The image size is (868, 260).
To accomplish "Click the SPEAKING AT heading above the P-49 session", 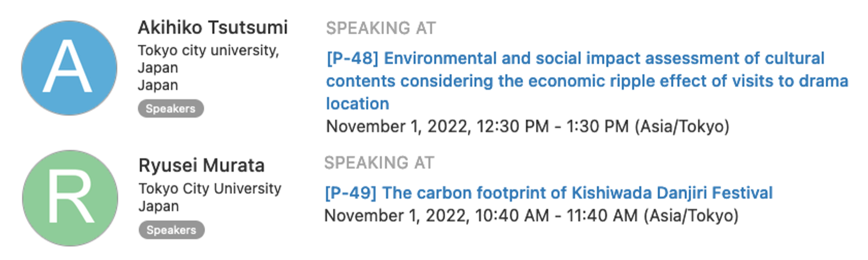I will 379,163.
